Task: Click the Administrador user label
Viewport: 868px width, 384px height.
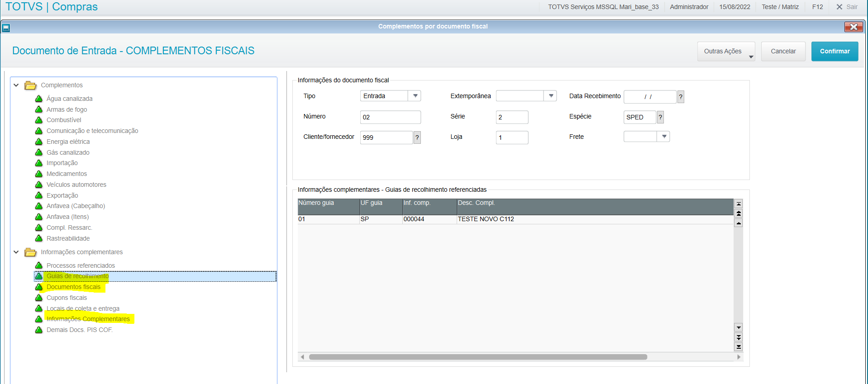Action: coord(689,7)
